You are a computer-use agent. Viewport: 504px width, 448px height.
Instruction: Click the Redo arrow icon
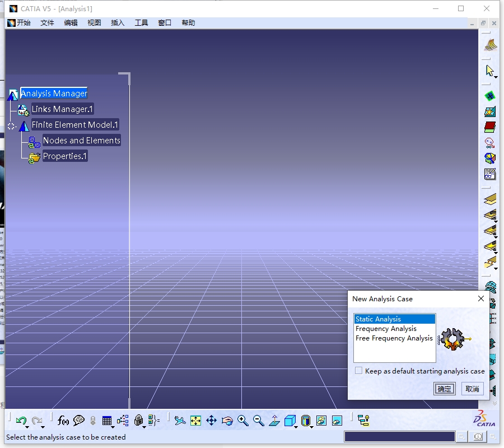click(x=37, y=420)
